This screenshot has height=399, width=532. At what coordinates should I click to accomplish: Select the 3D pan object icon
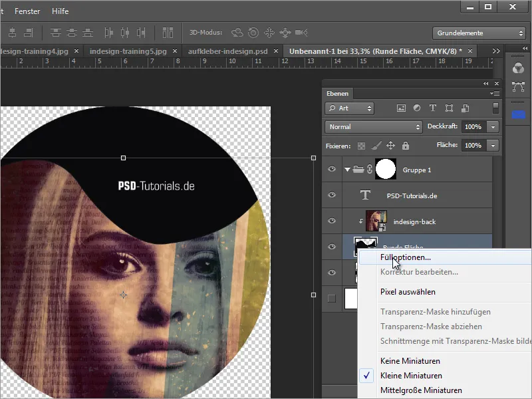[269, 33]
